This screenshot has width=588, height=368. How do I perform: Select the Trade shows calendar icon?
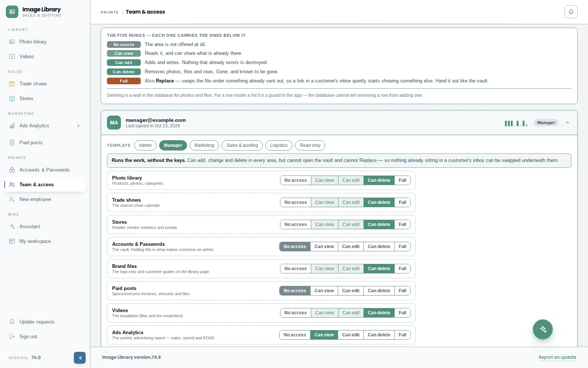[x=12, y=84]
